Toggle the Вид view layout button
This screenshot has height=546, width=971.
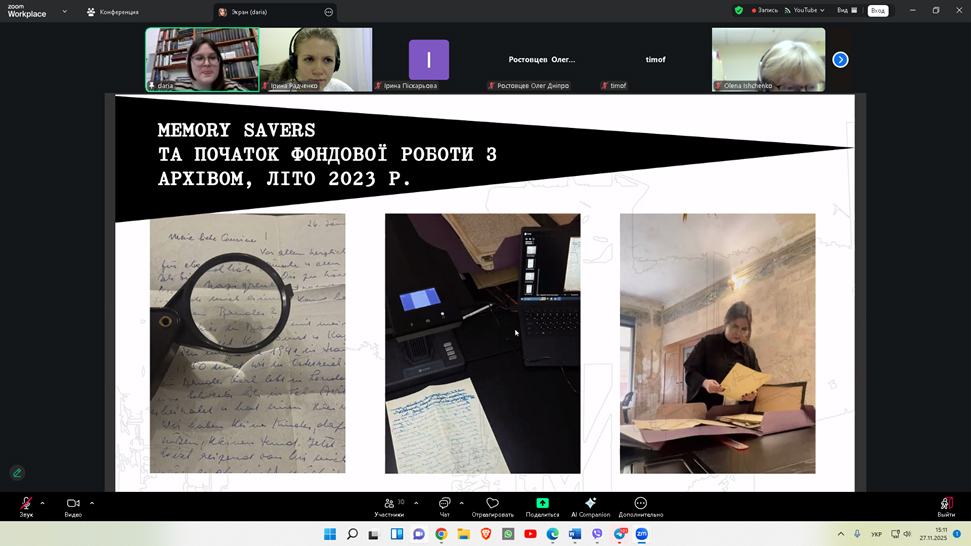click(x=847, y=11)
